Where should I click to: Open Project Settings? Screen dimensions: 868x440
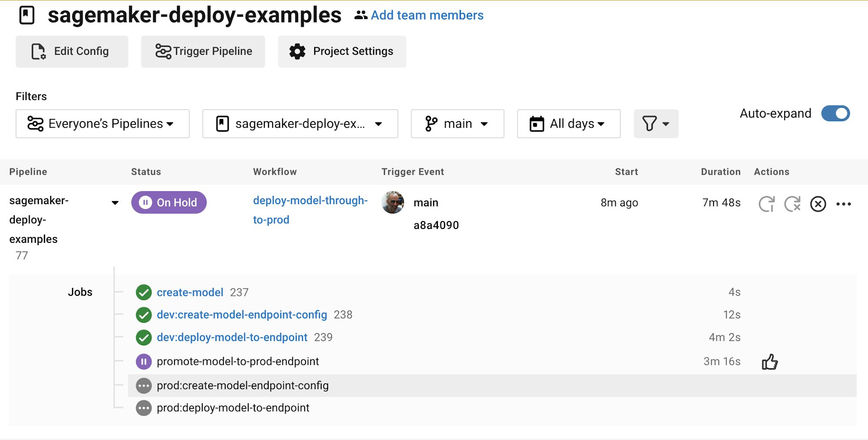click(x=342, y=51)
